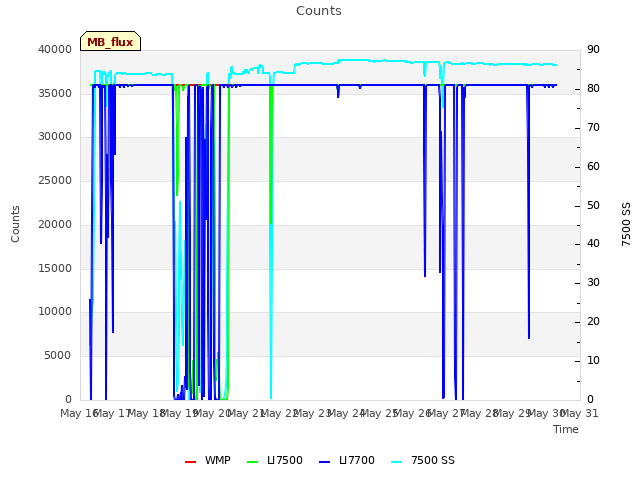Click the 5000 tick on the left axis
Image resolution: width=640 pixels, height=480 pixels.
click(58, 356)
